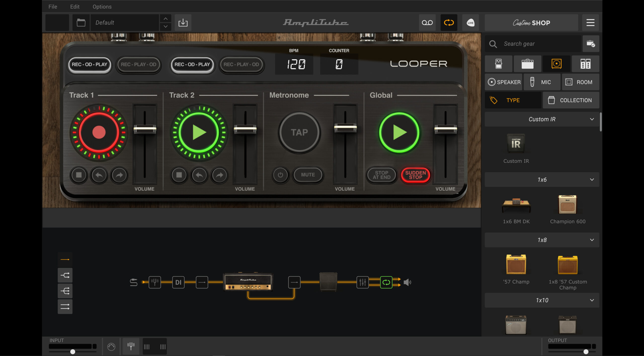Toggle the metronome power button
The height and width of the screenshot is (356, 644).
click(280, 175)
